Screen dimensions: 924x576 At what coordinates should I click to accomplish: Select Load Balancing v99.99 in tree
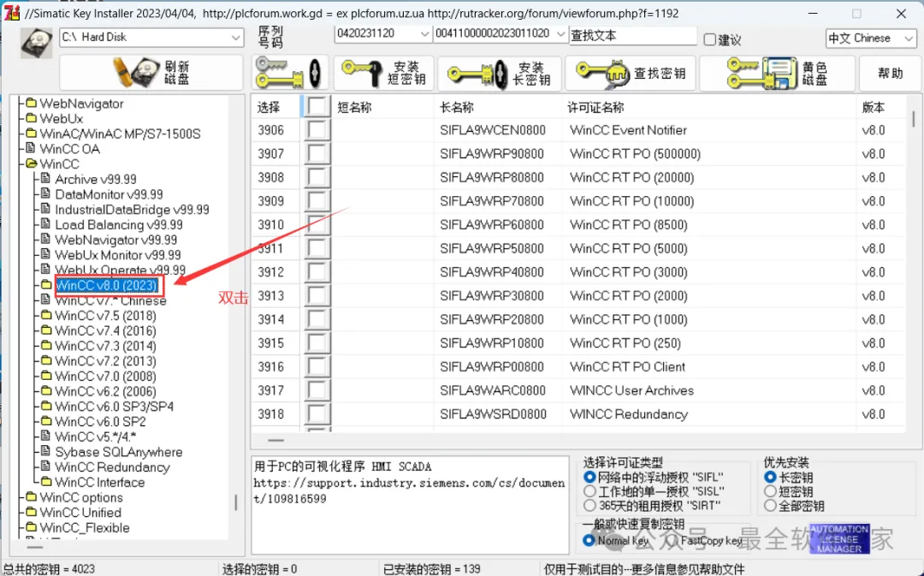(x=118, y=224)
